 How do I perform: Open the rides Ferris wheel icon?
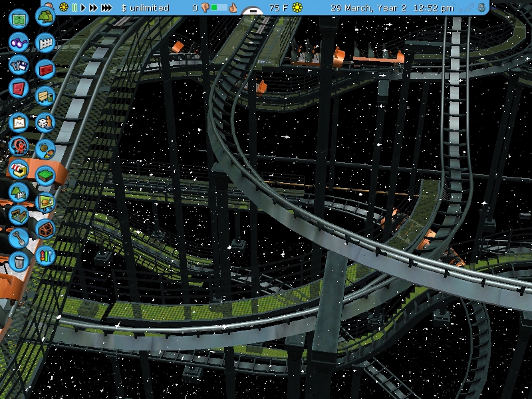pos(19,146)
